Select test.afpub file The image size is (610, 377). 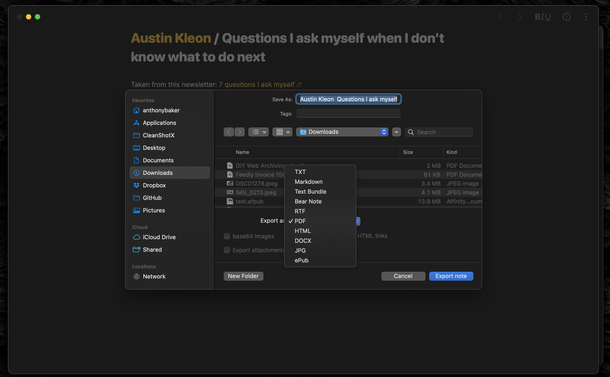349,202
